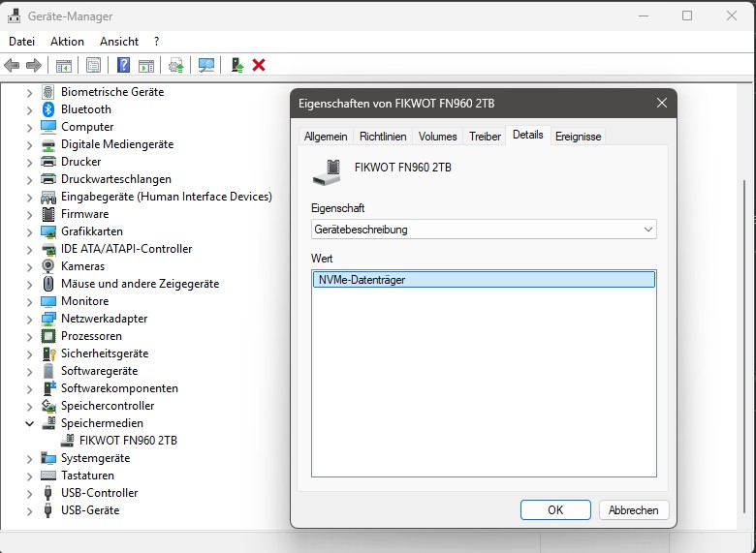Switch to the Treiber tab

tap(485, 137)
